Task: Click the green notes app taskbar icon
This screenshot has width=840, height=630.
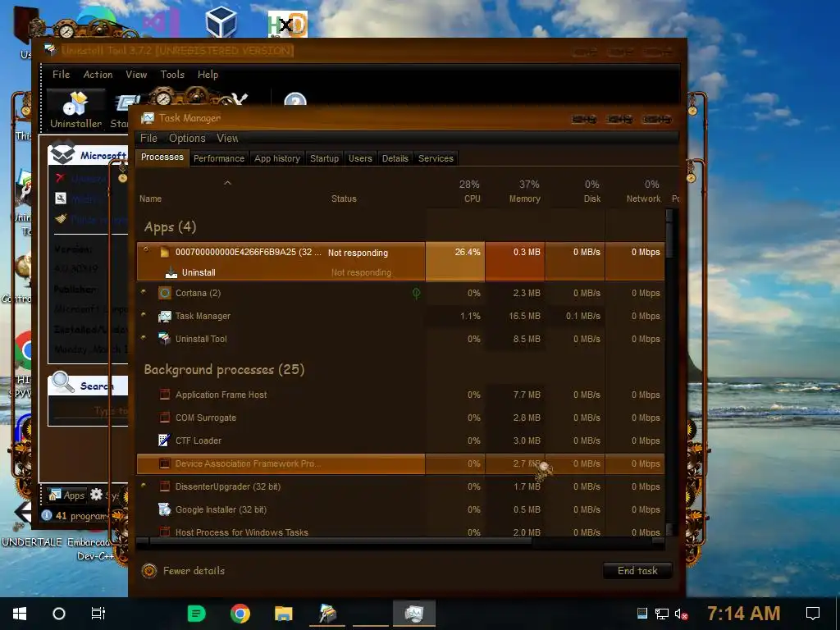Action: (197, 614)
